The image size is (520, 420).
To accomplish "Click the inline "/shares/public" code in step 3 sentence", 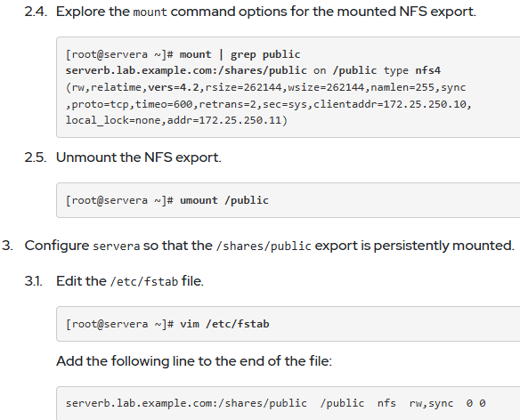I will point(264,246).
